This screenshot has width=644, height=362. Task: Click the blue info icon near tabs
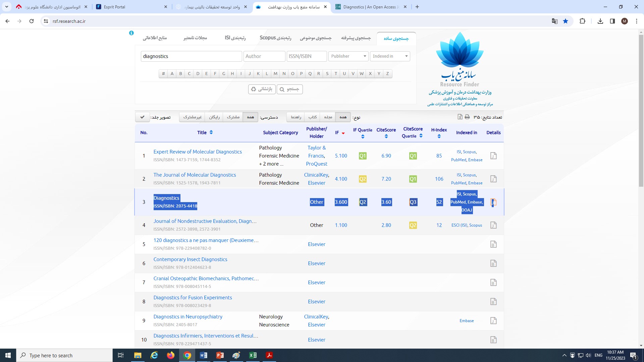coord(131,33)
